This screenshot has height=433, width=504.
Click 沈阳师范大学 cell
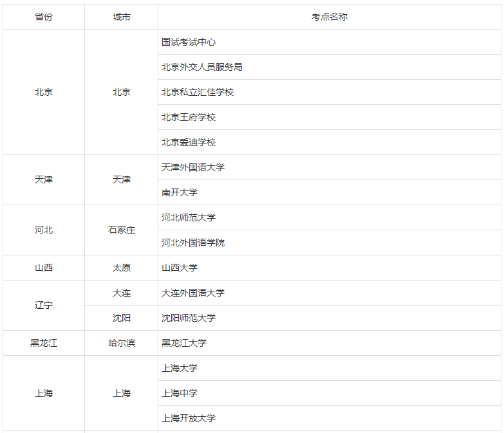pyautogui.click(x=330, y=318)
